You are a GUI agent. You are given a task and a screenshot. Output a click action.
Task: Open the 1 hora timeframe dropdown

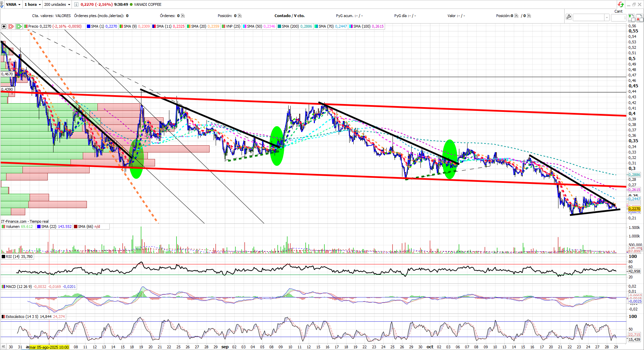click(33, 4)
